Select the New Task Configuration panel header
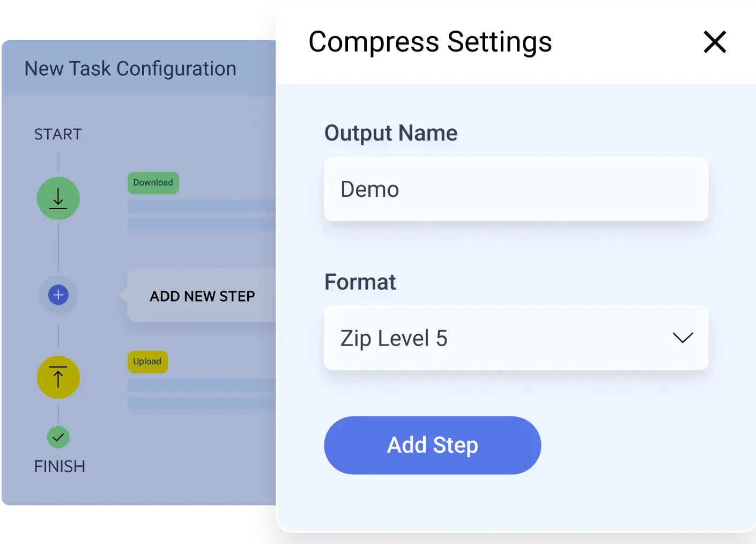The image size is (756, 544). [x=130, y=68]
